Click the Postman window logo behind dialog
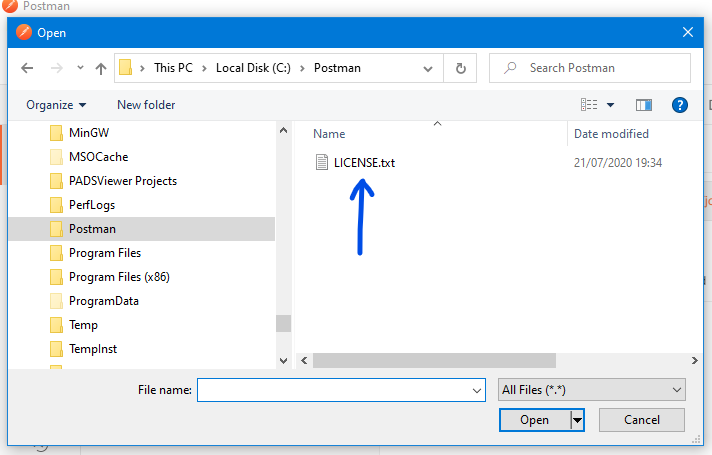The image size is (712, 455). [x=10, y=5]
